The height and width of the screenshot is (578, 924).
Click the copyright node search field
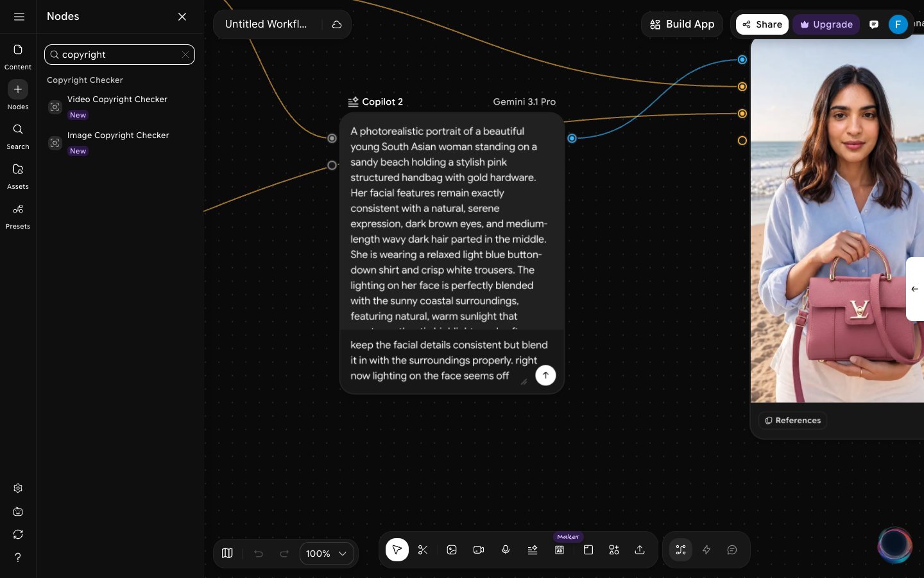tap(119, 55)
